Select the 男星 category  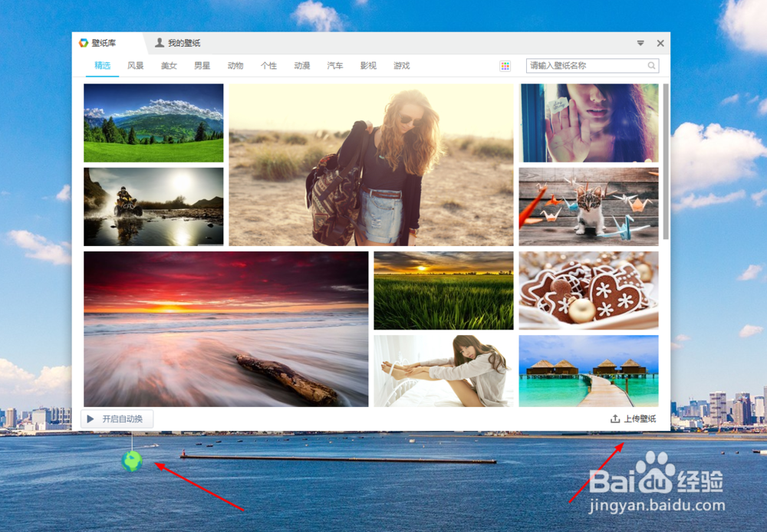(202, 65)
